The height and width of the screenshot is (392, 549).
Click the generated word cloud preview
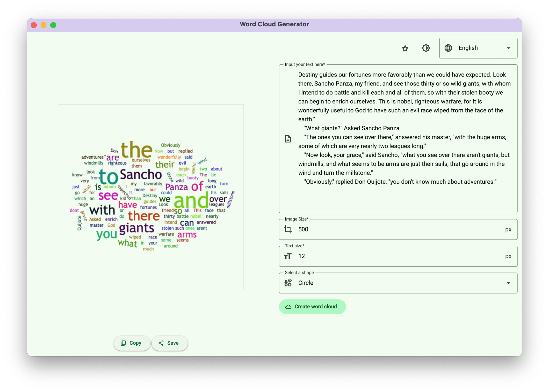151,197
